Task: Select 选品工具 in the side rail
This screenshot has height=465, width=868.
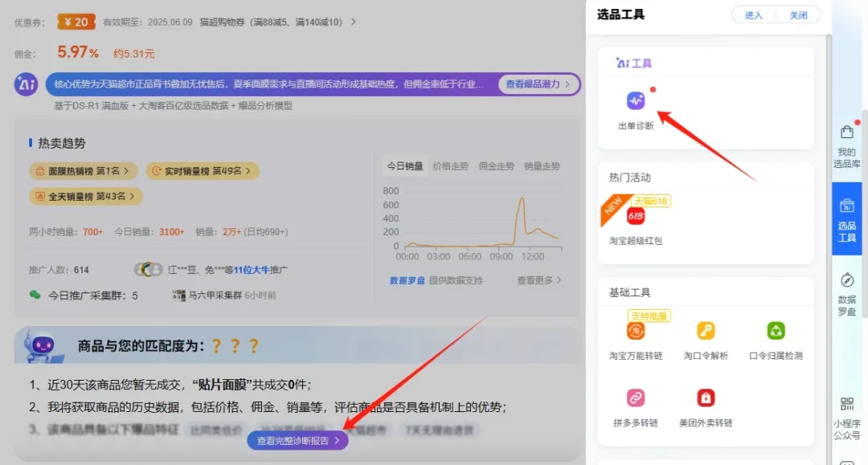Action: pyautogui.click(x=846, y=219)
